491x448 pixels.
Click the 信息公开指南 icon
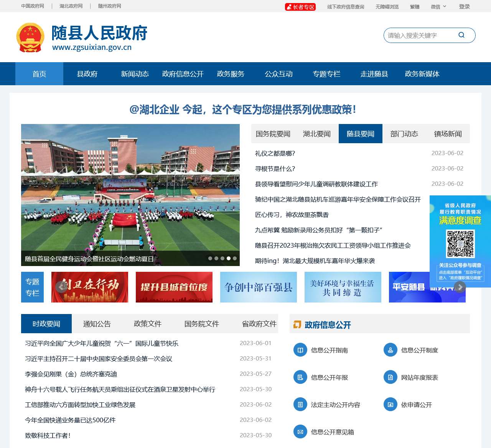coord(300,350)
